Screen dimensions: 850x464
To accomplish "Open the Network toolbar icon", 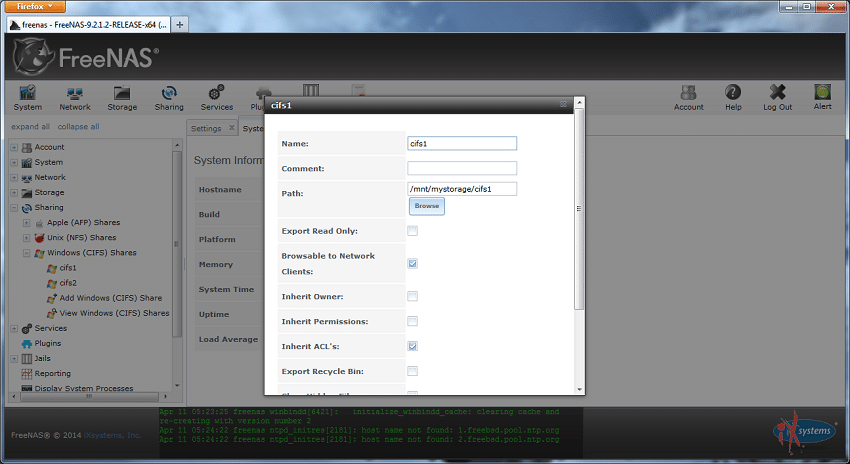I will 75,98.
